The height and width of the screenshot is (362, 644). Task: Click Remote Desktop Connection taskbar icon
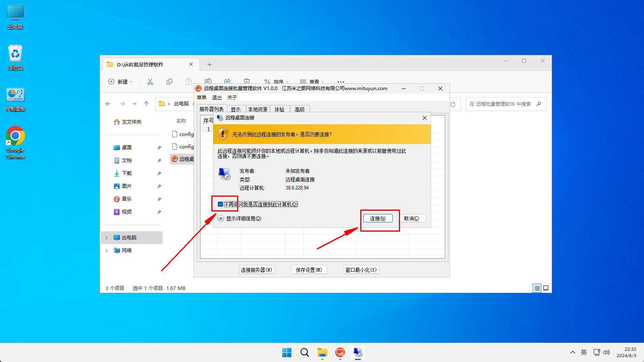358,353
